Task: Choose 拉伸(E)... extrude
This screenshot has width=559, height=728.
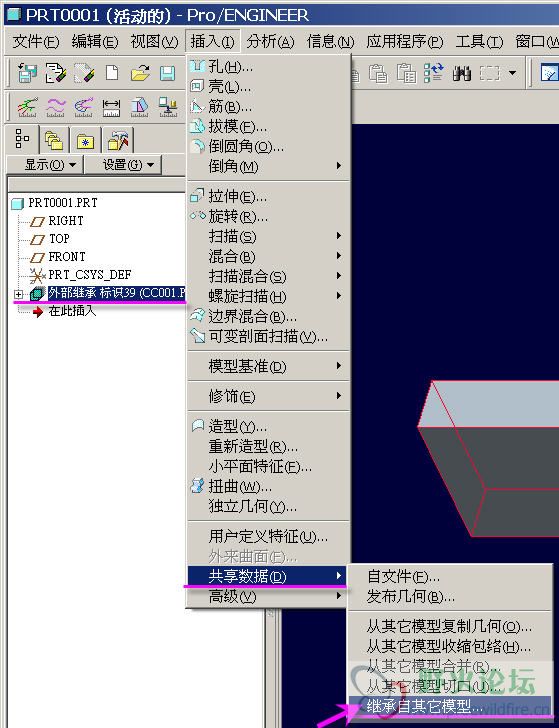Action: tap(268, 196)
